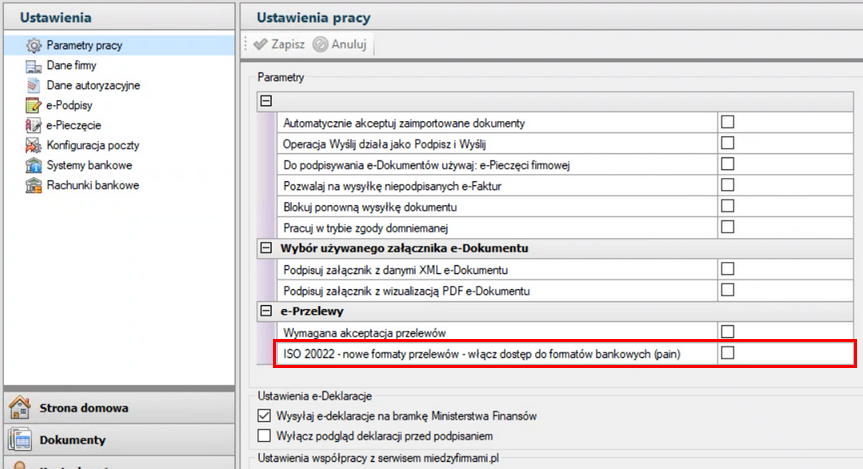The height and width of the screenshot is (469, 863).
Task: Click the e-Pieczęcie icon
Action: pos(33,125)
